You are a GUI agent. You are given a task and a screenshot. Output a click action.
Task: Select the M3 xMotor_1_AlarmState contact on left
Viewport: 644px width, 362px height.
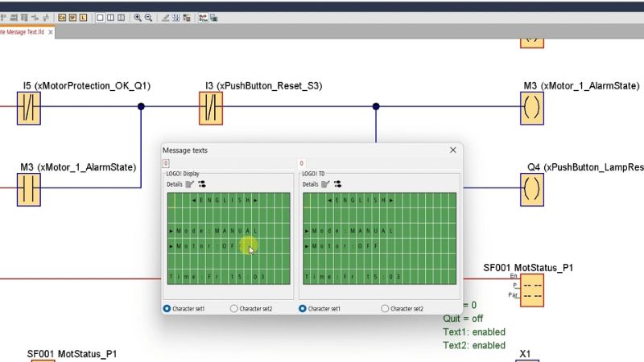pyautogui.click(x=29, y=189)
